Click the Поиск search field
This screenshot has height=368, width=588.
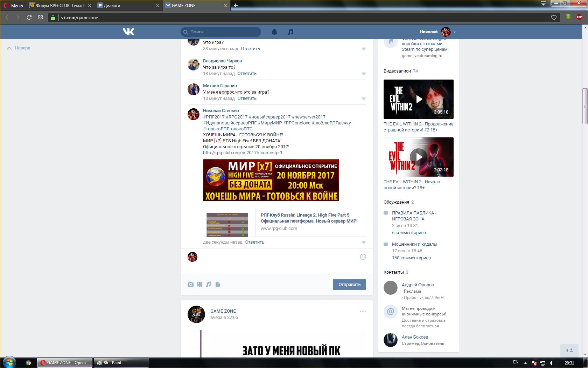221,32
